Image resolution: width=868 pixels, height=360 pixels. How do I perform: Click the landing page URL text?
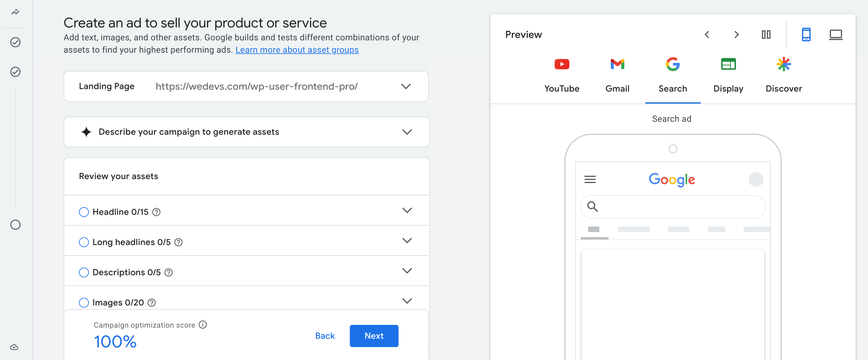[x=256, y=87]
